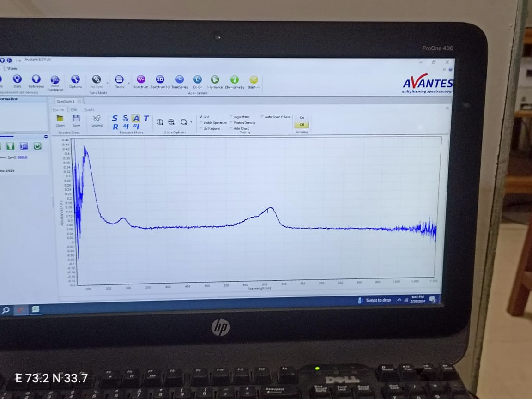Click green circular icon in left panel

[x=37, y=146]
